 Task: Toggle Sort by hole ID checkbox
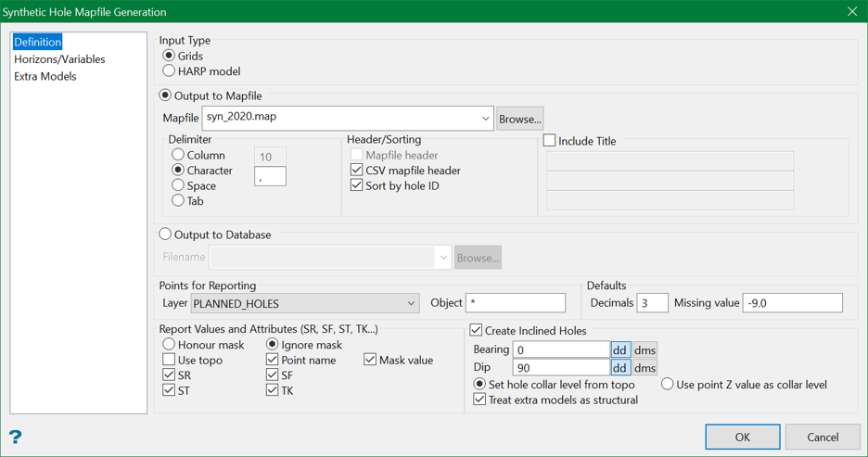point(357,185)
